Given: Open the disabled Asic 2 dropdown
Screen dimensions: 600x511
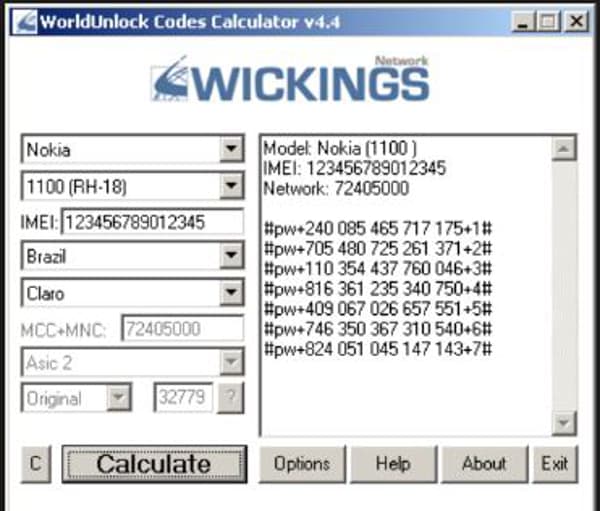Looking at the screenshot, I should [231, 362].
